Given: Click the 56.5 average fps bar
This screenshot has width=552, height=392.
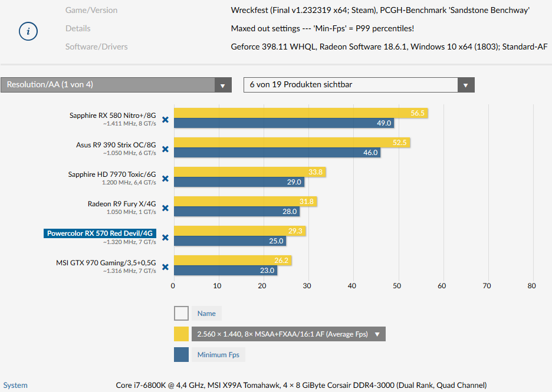Looking at the screenshot, I should tap(301, 113).
